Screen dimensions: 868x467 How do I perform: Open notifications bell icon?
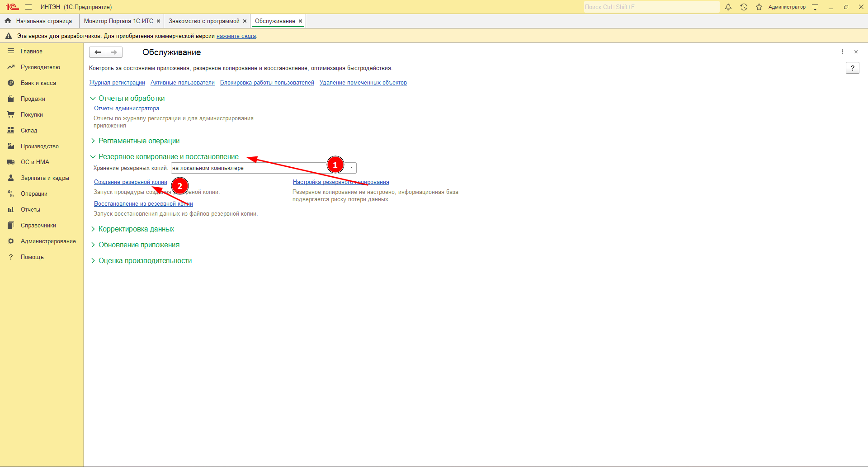click(728, 7)
